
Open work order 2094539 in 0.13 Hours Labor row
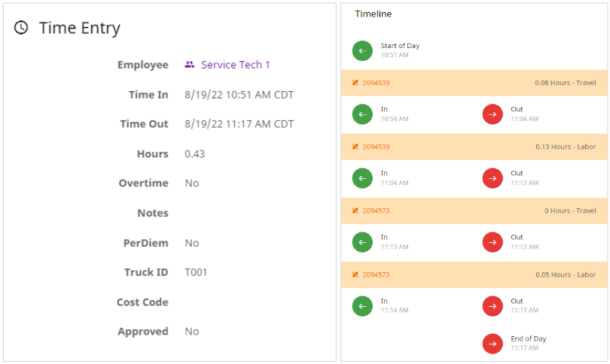[376, 147]
